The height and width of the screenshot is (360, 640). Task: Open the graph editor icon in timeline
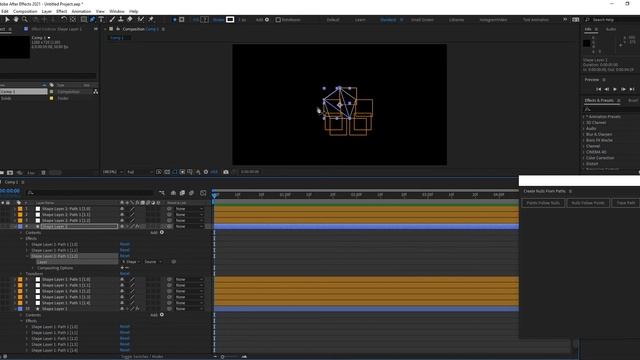(203, 193)
